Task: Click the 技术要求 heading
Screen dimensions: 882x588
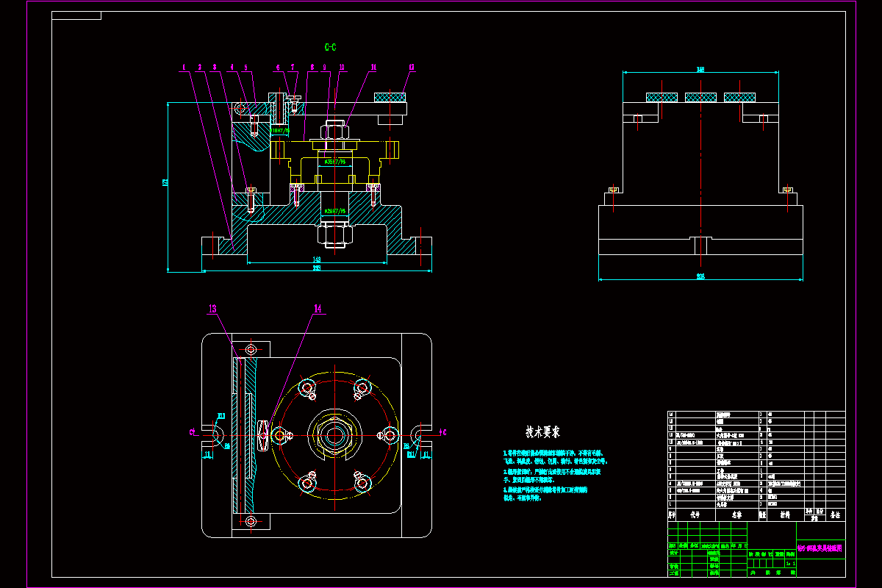Action: [543, 431]
